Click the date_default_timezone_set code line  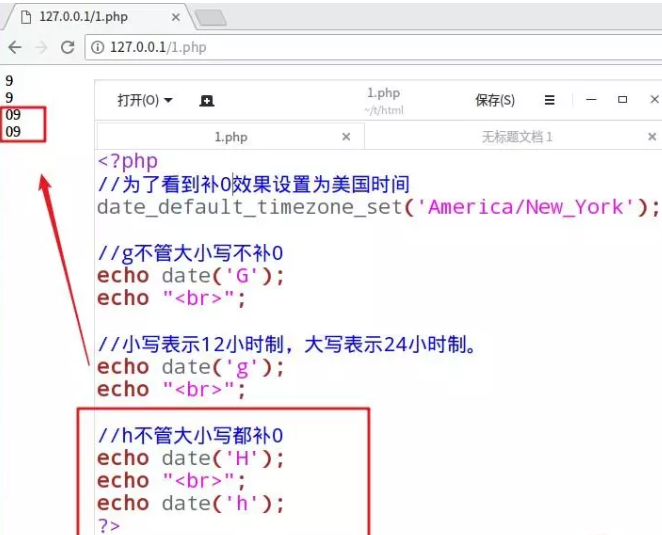coord(378,207)
